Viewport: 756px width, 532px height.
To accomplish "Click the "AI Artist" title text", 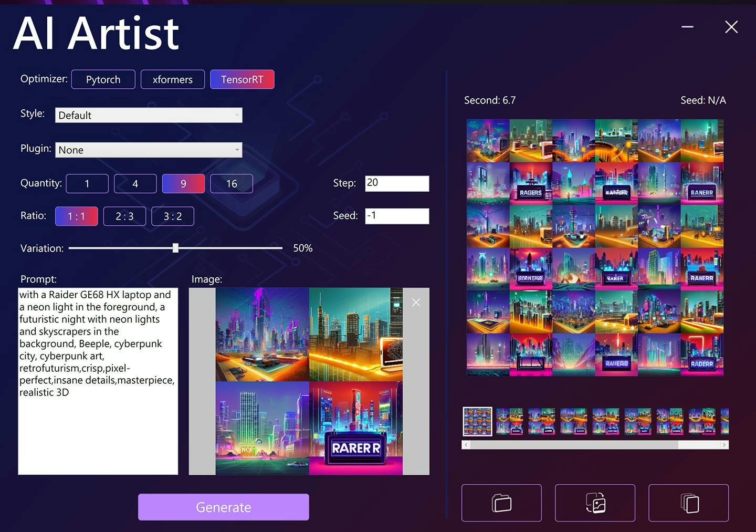I will pyautogui.click(x=96, y=33).
